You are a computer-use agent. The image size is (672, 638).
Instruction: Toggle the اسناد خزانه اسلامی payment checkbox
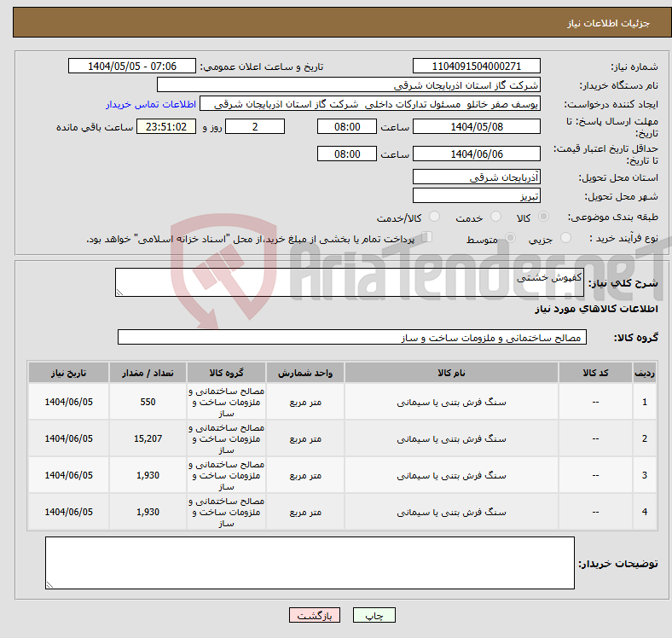click(x=427, y=239)
